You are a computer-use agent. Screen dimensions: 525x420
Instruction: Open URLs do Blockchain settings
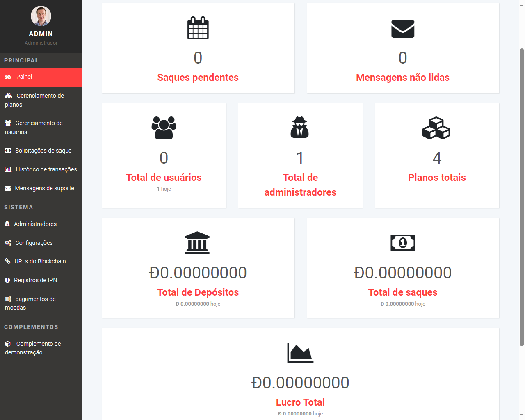40,261
